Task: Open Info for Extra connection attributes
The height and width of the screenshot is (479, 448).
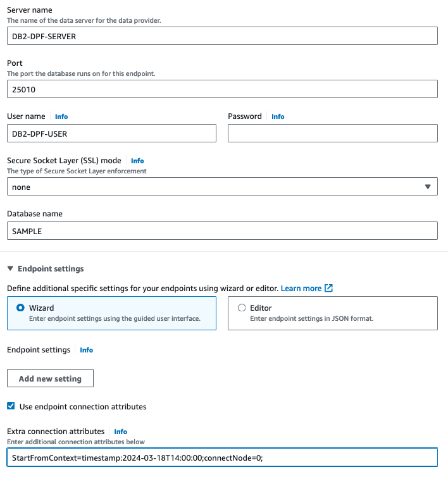Action: point(120,432)
